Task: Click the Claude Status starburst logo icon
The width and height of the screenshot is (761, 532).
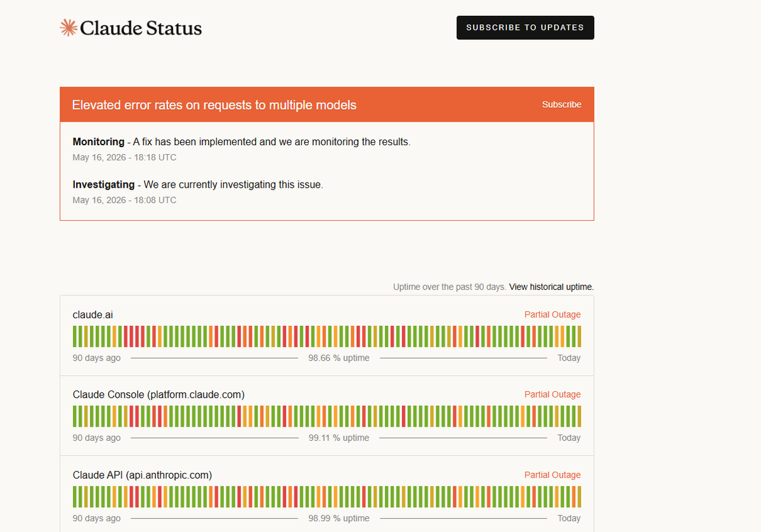Action: pyautogui.click(x=68, y=27)
